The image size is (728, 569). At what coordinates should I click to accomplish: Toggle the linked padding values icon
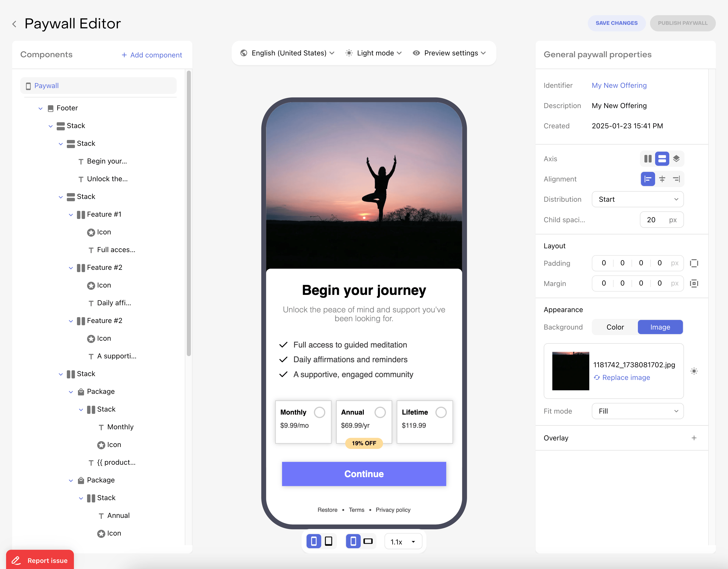(x=695, y=263)
